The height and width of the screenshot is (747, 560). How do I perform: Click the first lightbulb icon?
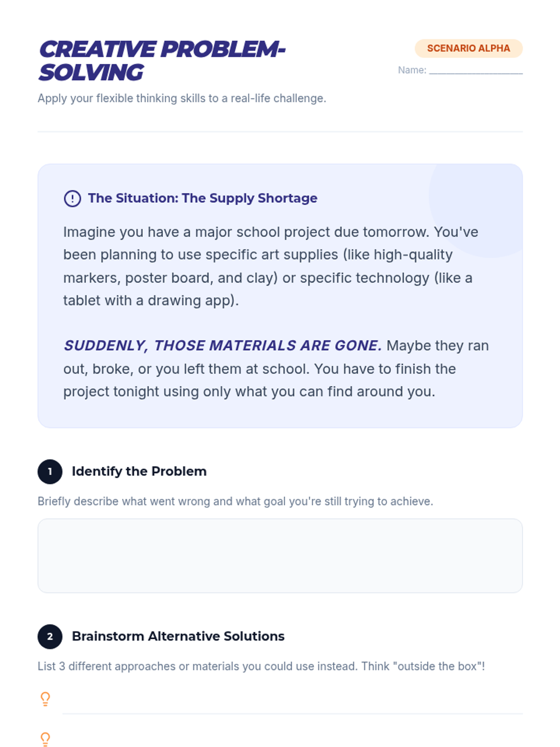point(45,698)
